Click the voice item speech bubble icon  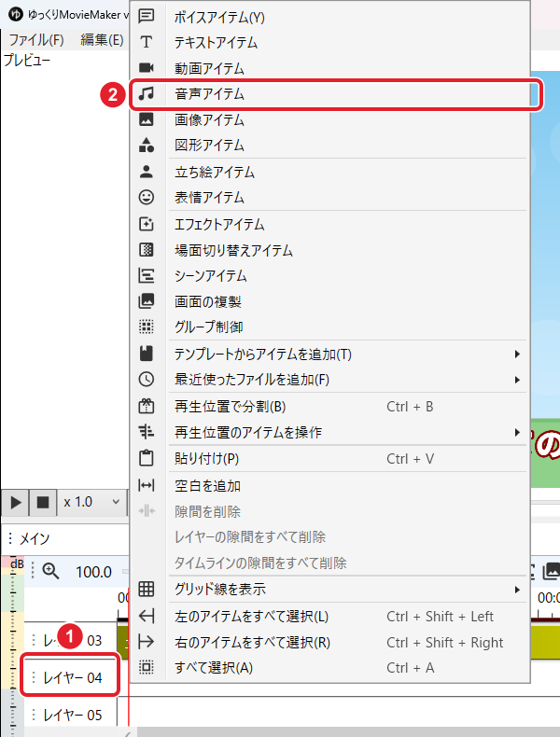pos(147,17)
